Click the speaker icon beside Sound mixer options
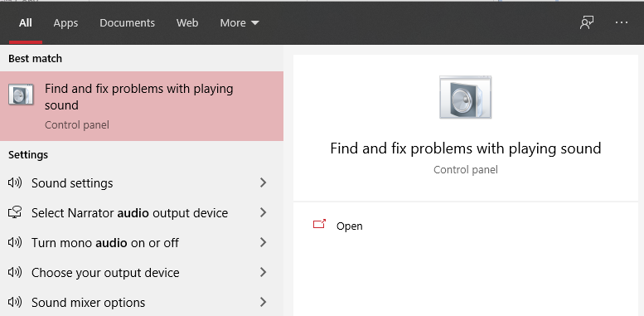The width and height of the screenshot is (644, 316). coord(15,303)
